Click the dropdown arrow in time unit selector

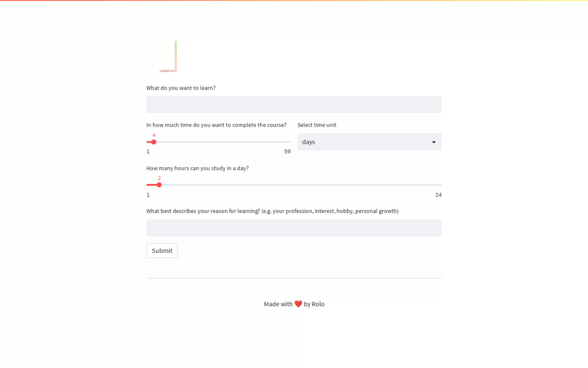pyautogui.click(x=434, y=142)
